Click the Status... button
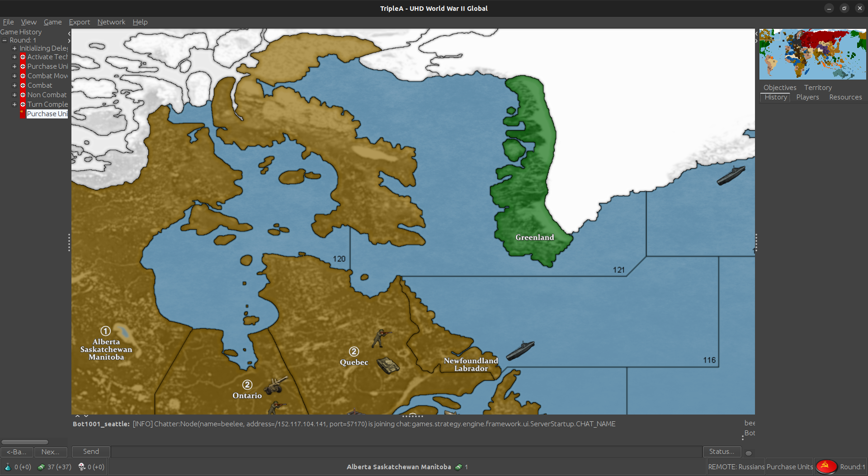Viewport: 868px width, 476px height. [x=722, y=451]
